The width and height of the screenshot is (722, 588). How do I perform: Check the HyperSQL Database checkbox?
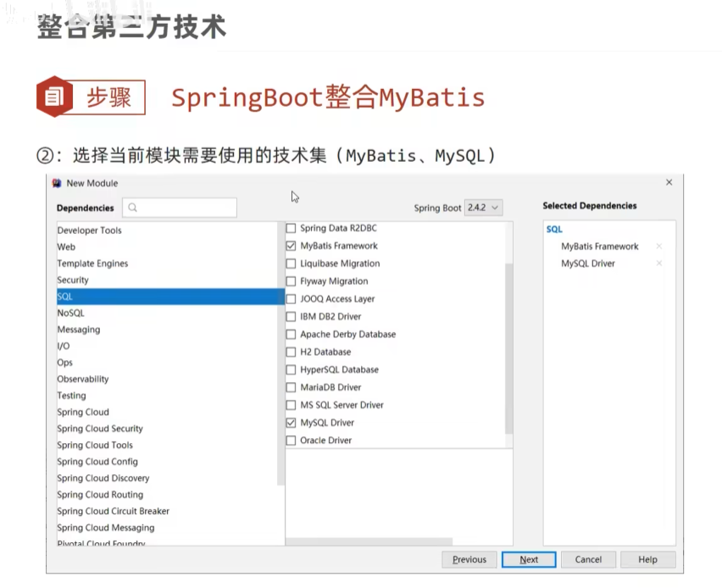[291, 369]
